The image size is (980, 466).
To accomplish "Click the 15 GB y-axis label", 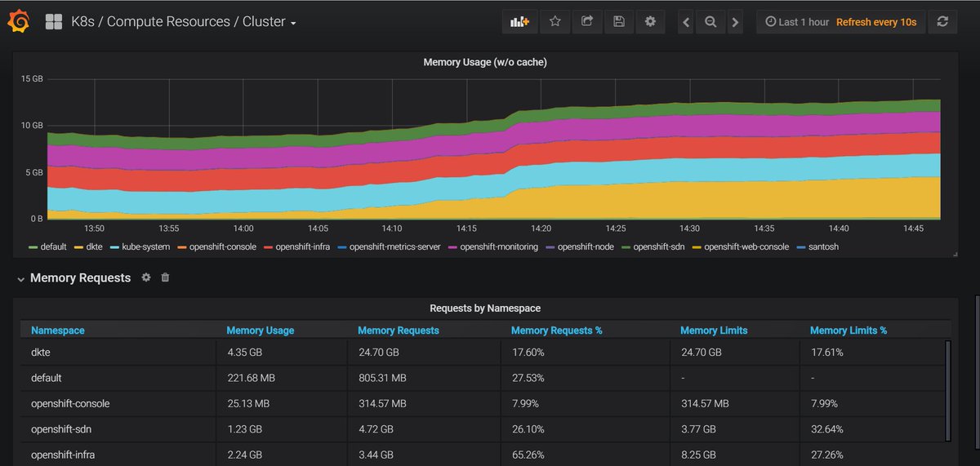I will pyautogui.click(x=32, y=79).
